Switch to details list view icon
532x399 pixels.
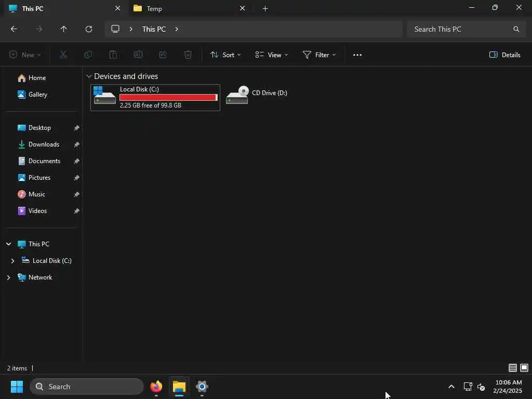click(513, 368)
